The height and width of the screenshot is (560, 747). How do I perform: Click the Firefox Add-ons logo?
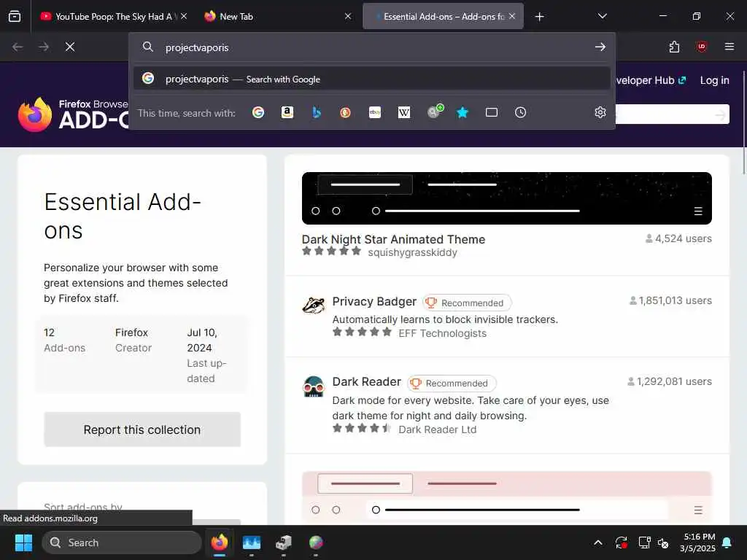73,114
